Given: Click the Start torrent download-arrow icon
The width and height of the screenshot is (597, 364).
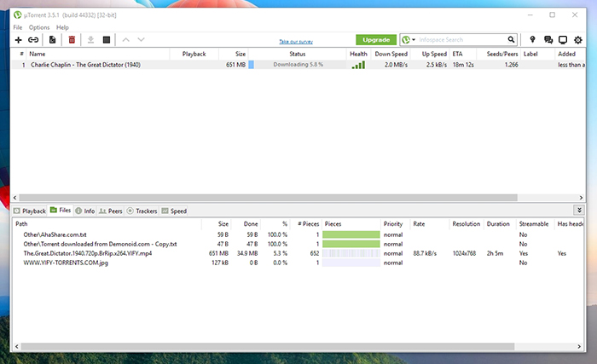Looking at the screenshot, I should (90, 39).
